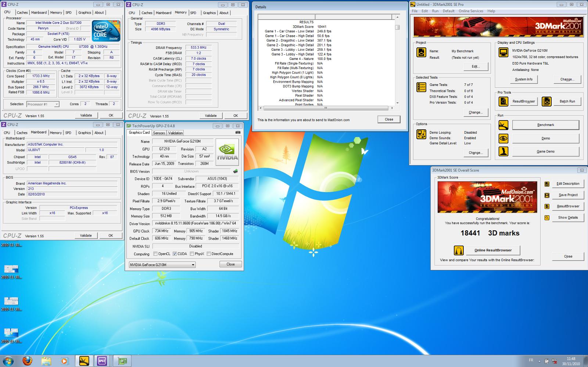Switch to the Validation tab in GPU-Z

175,133
